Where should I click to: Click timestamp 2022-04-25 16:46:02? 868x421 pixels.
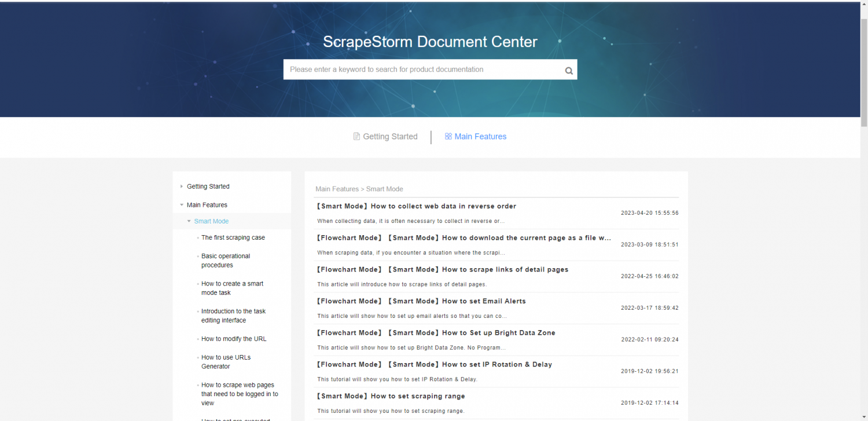point(650,276)
